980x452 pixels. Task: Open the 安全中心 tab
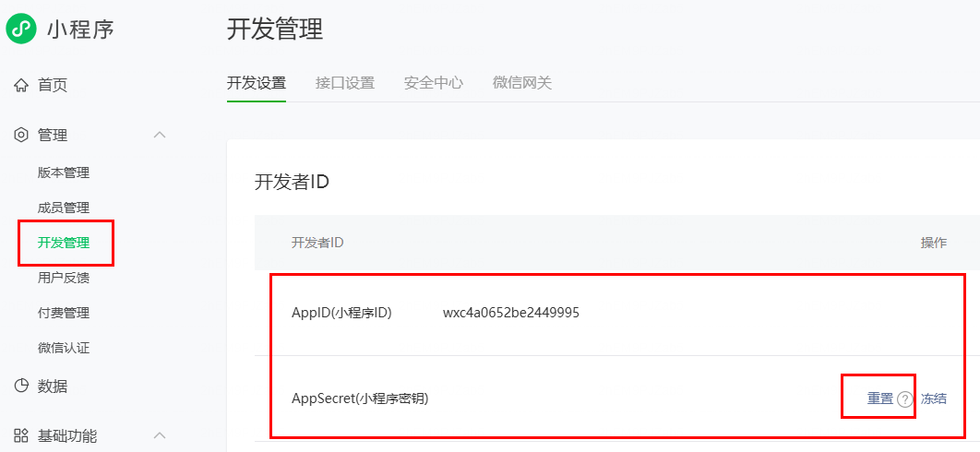click(433, 83)
